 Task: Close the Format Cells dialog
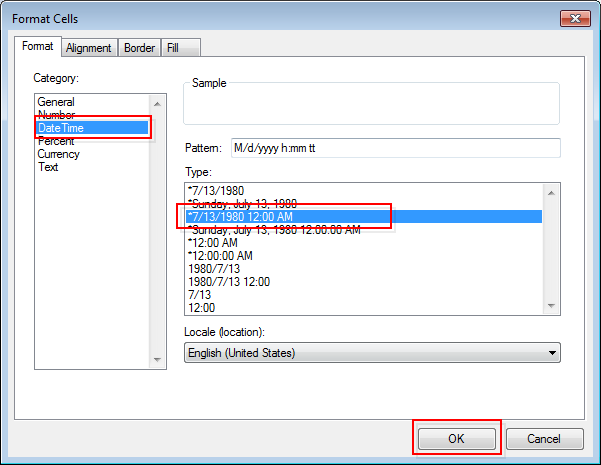click(574, 19)
